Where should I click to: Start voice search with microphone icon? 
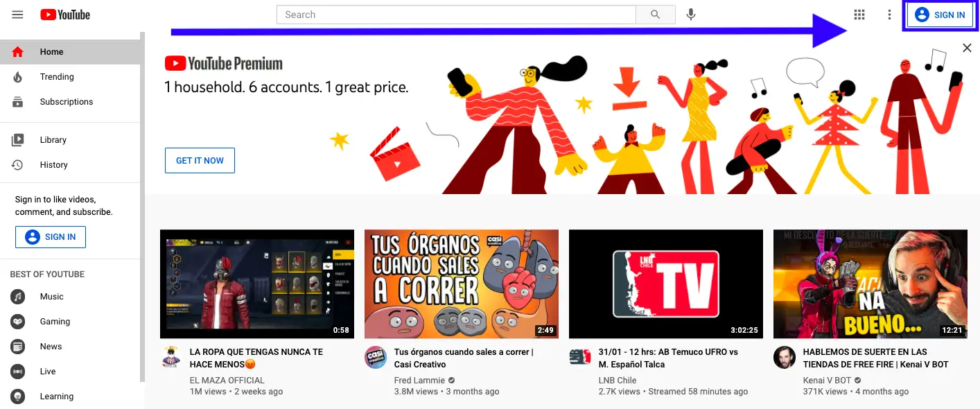tap(690, 15)
